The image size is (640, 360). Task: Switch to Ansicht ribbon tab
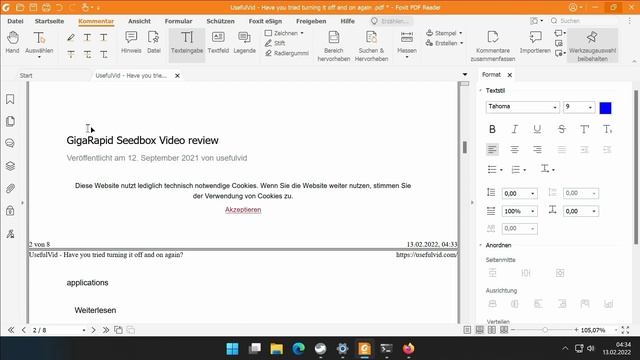[139, 21]
